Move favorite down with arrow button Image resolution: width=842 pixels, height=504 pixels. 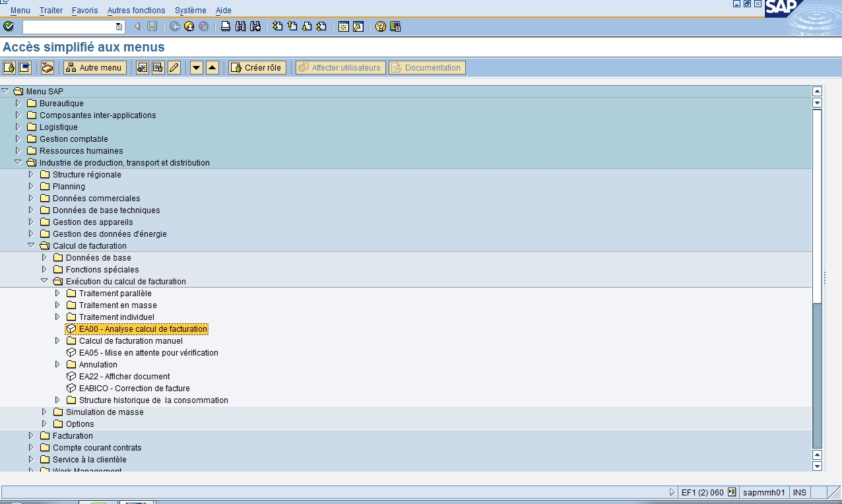click(197, 67)
